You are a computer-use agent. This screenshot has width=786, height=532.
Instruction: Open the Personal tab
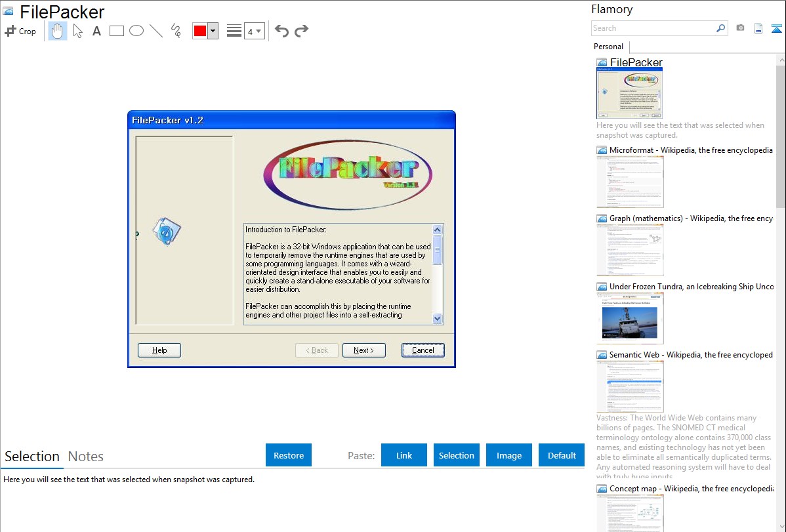click(608, 46)
